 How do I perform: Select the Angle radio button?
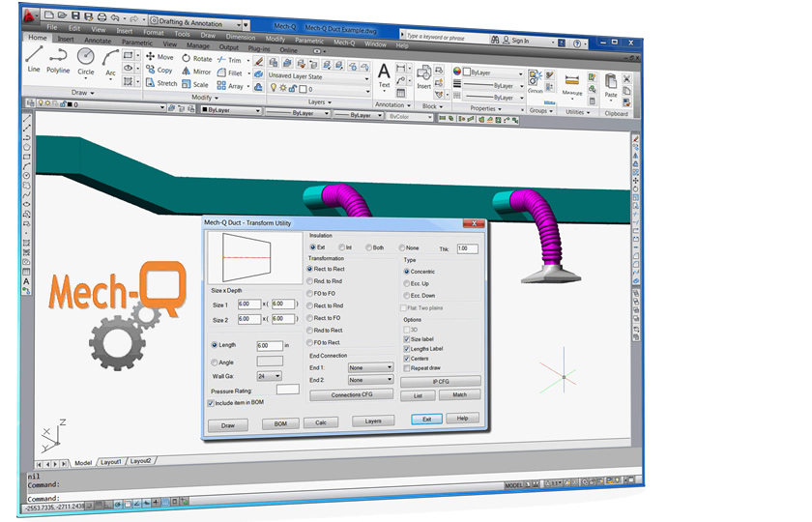[214, 362]
